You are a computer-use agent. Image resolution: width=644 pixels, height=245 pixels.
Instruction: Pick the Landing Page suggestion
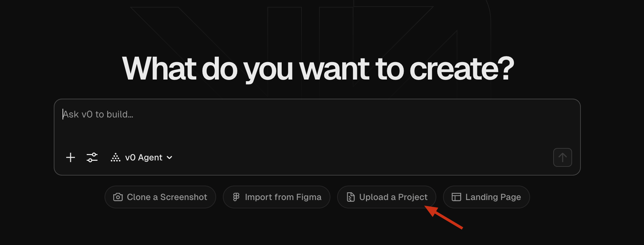tap(486, 197)
